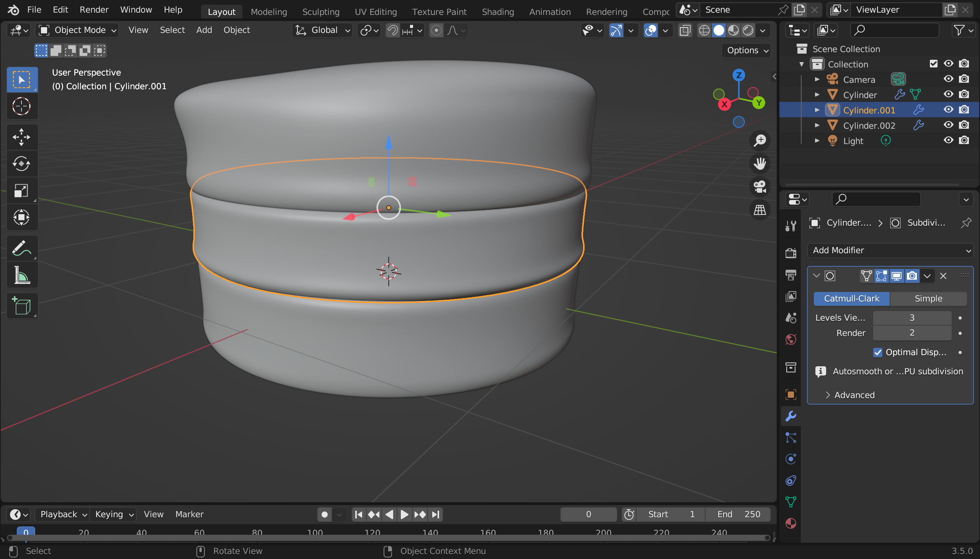
Task: Open the Output properties tab
Action: [791, 274]
